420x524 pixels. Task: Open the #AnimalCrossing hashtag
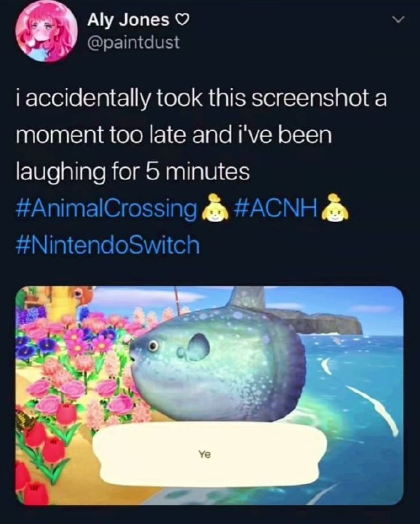(107, 209)
